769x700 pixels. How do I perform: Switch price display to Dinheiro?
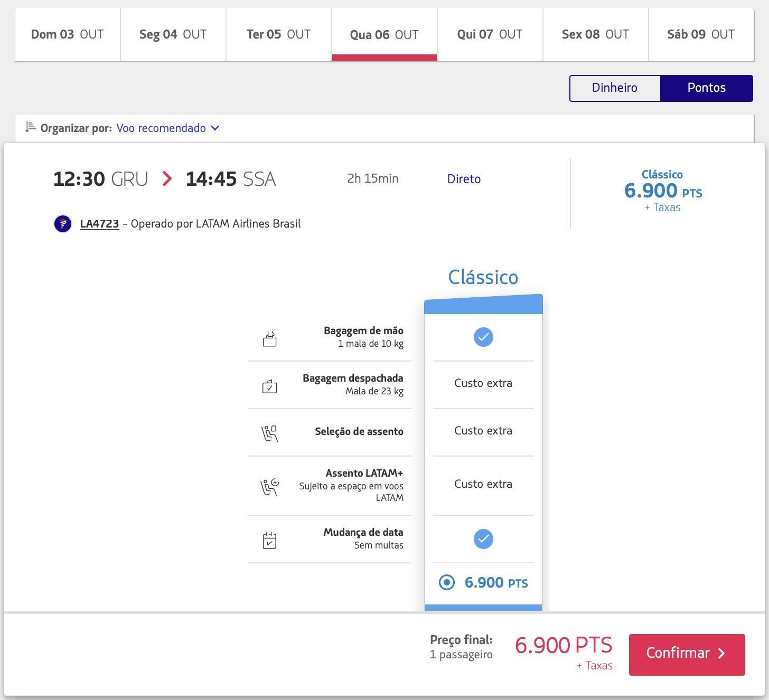pyautogui.click(x=615, y=88)
